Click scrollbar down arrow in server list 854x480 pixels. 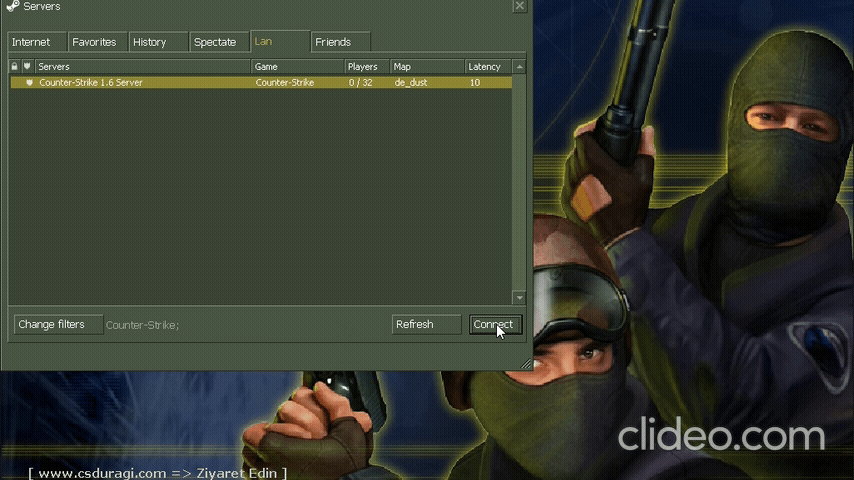[519, 297]
